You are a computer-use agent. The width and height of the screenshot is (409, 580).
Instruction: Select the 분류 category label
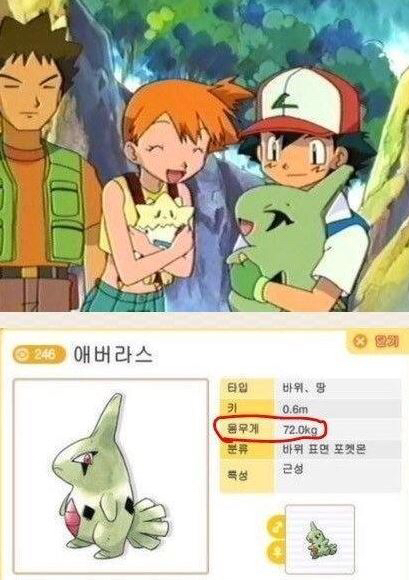click(239, 450)
